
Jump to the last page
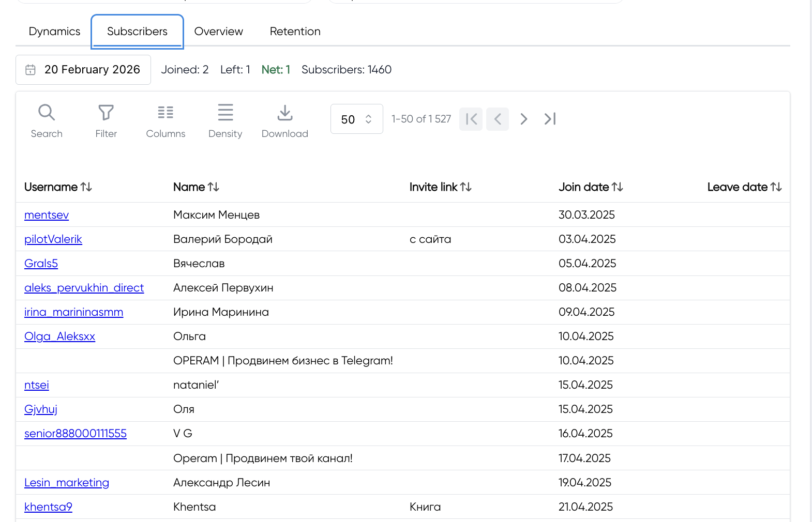550,119
